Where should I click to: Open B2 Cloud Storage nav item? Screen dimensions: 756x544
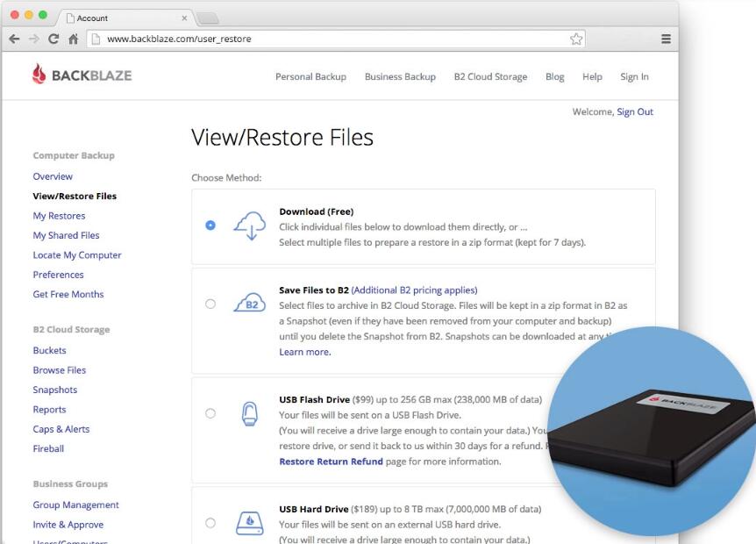pos(490,76)
